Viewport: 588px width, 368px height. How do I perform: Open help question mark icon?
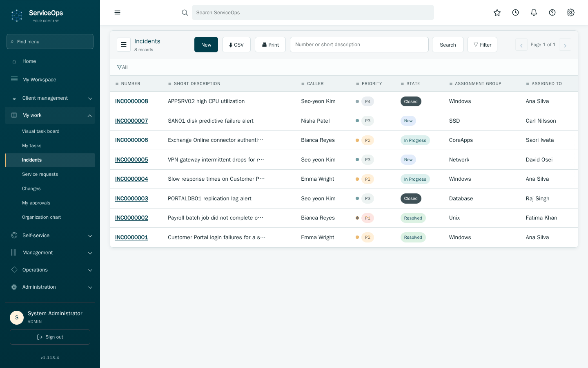[x=552, y=13]
